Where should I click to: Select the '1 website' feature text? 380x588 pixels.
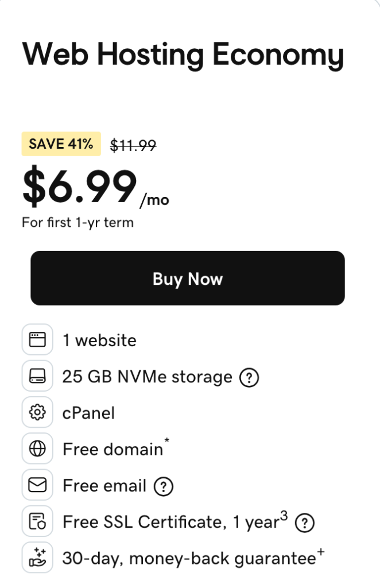point(99,339)
